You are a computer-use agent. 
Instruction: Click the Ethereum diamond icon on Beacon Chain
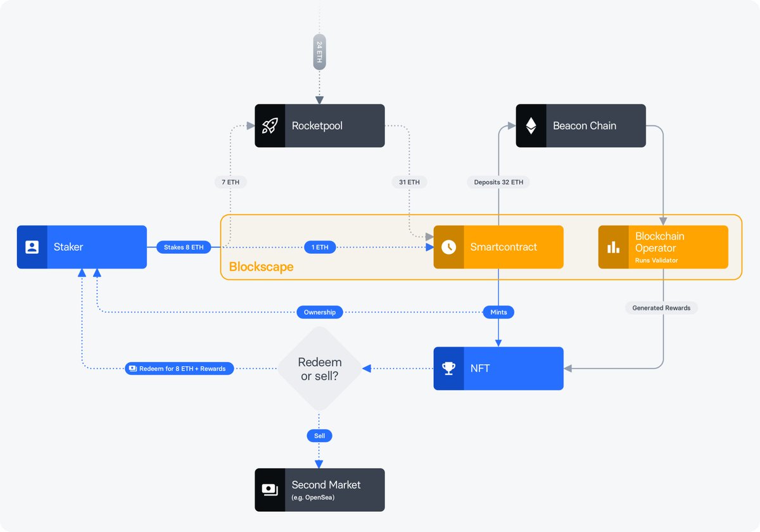531,125
